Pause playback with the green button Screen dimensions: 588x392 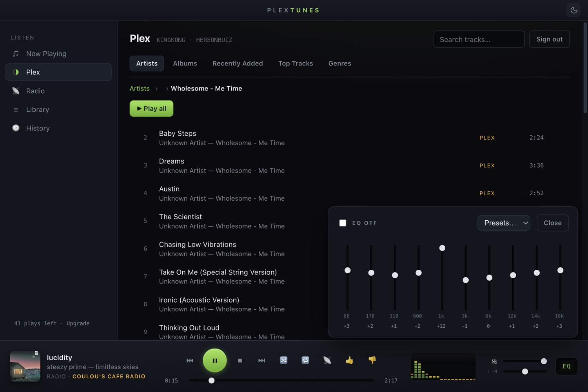(215, 360)
